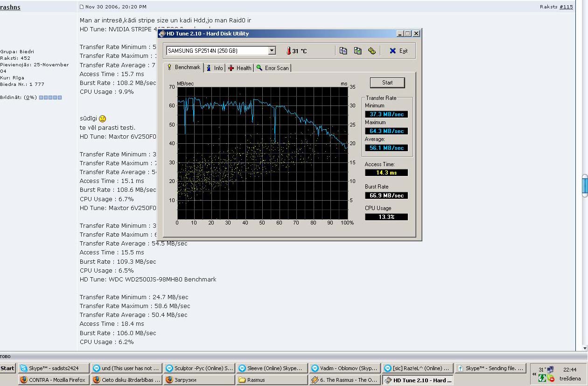Switch to HD Tune 2.10 taskbar button
Screen dimensions: 588x386
click(x=418, y=380)
